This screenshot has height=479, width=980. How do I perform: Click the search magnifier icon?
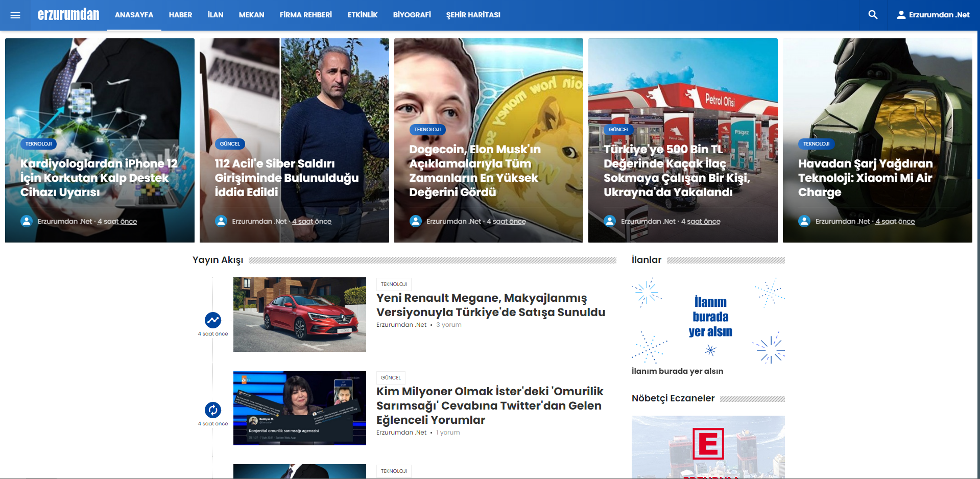873,15
